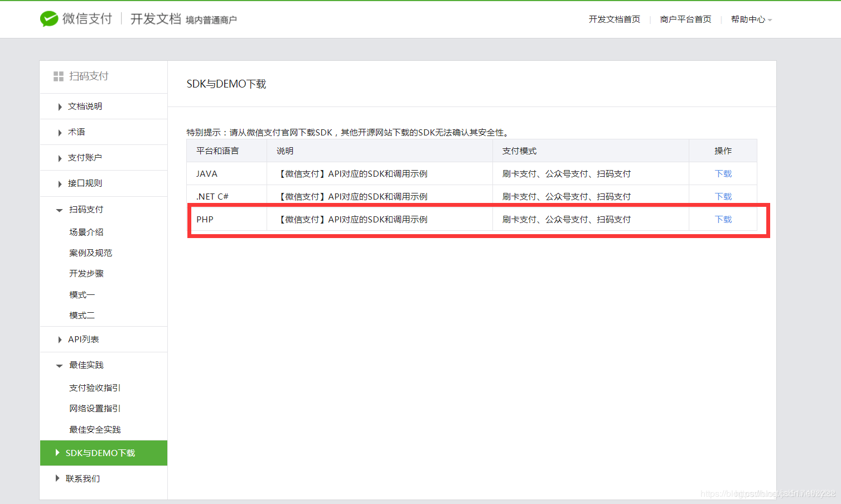The image size is (841, 504).
Task: Click 开发文档 title in header
Action: [156, 18]
